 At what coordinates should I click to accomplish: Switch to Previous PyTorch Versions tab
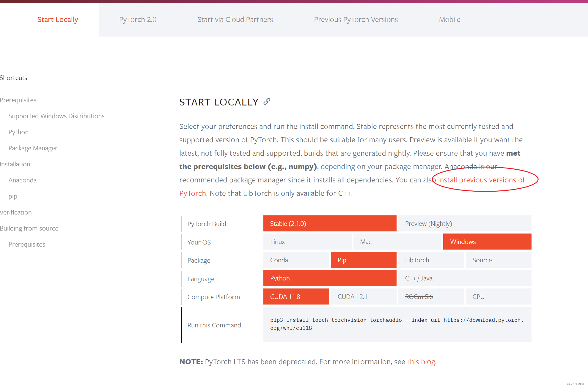356,20
